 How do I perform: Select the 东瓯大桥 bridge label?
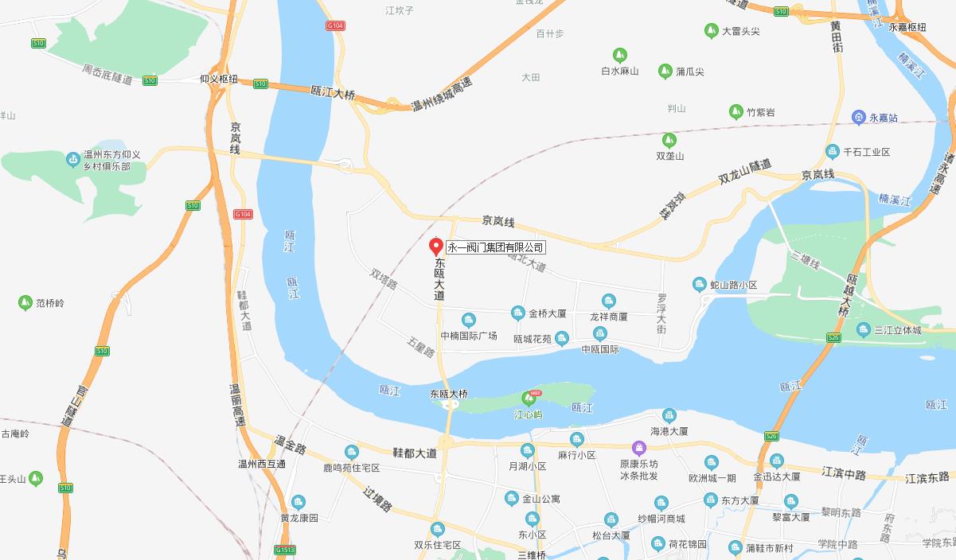[x=449, y=394]
